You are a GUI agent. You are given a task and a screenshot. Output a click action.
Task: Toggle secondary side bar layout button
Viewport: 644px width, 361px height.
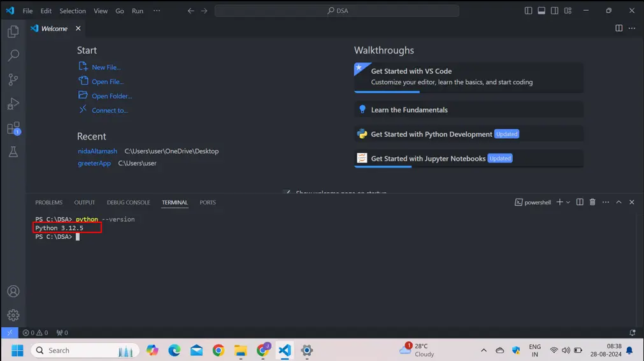[554, 11]
